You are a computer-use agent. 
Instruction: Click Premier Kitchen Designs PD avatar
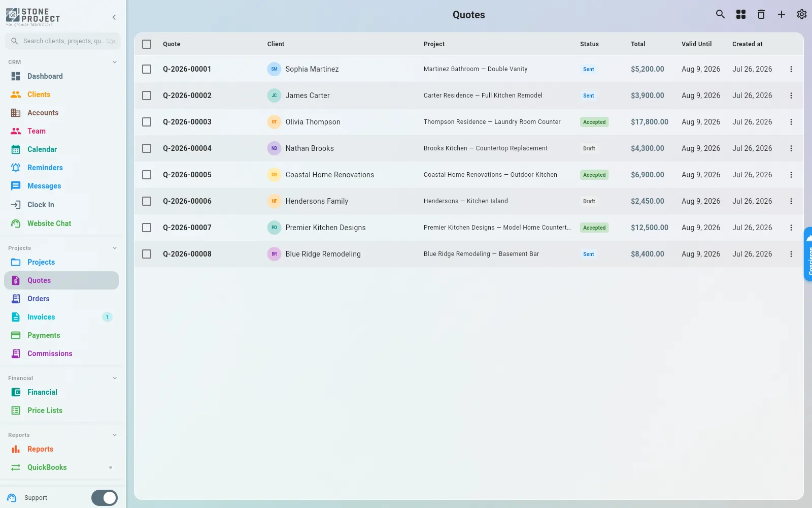point(274,228)
